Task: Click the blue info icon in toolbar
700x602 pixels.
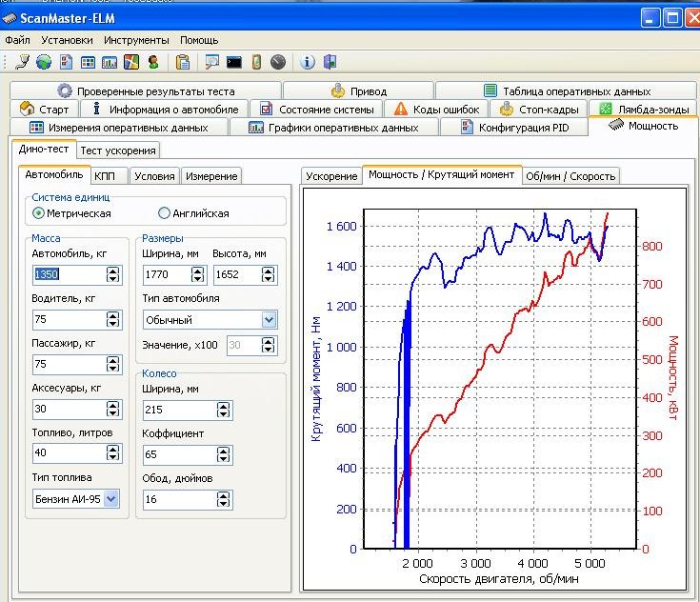Action: click(x=308, y=62)
